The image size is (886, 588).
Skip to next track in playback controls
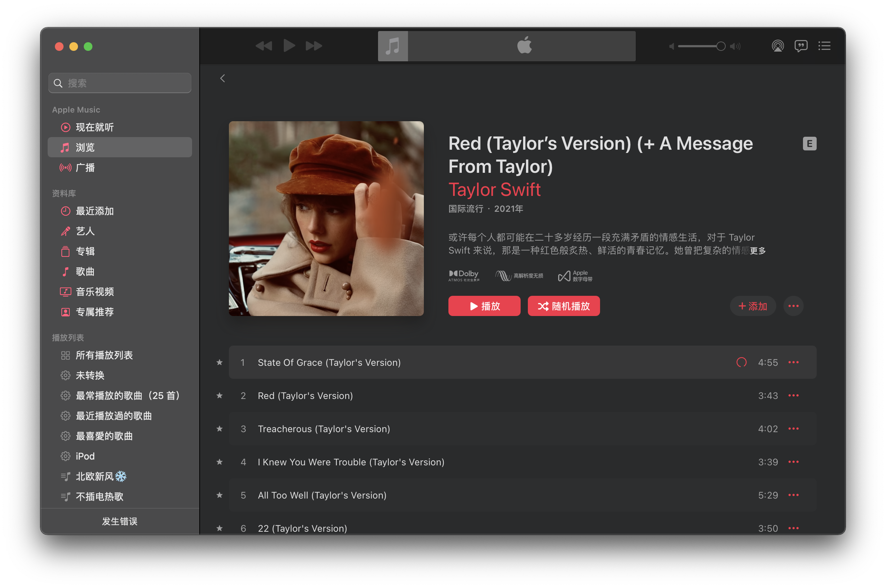coord(314,46)
